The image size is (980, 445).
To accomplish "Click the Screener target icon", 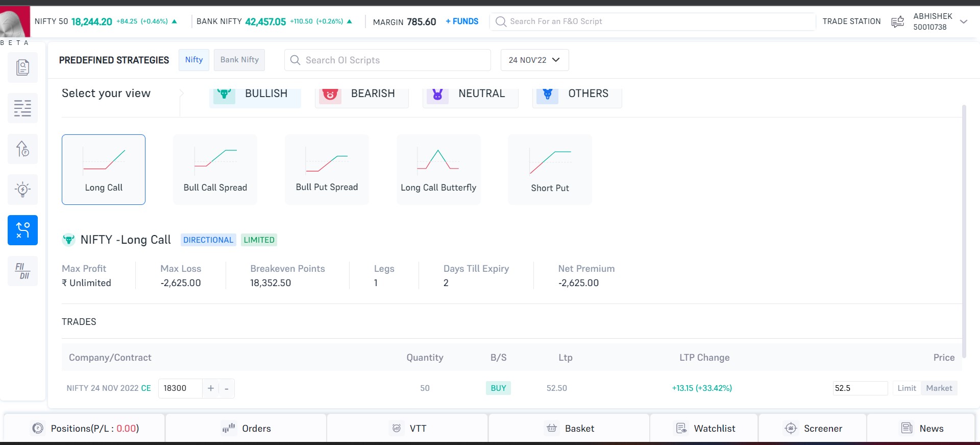I will pyautogui.click(x=791, y=428).
